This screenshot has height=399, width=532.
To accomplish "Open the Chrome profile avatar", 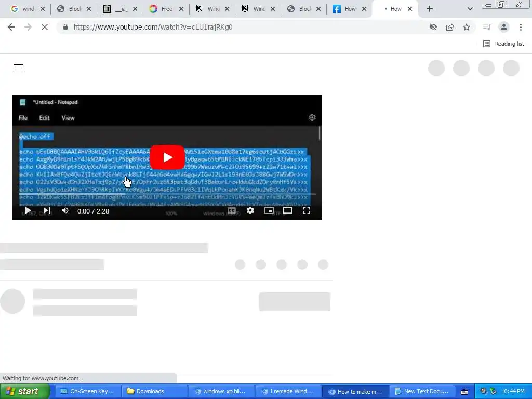I will click(x=504, y=27).
